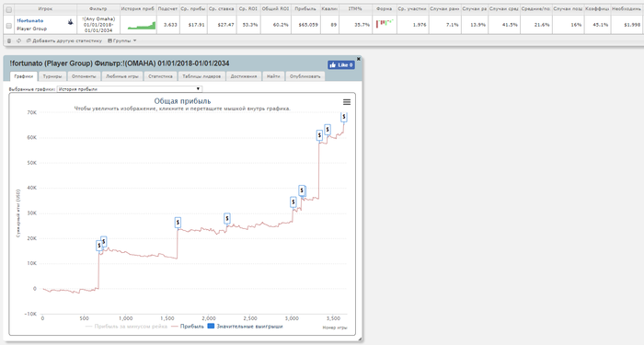Click the player group icon next to !fortunato
The height and width of the screenshot is (345, 644).
[70, 22]
